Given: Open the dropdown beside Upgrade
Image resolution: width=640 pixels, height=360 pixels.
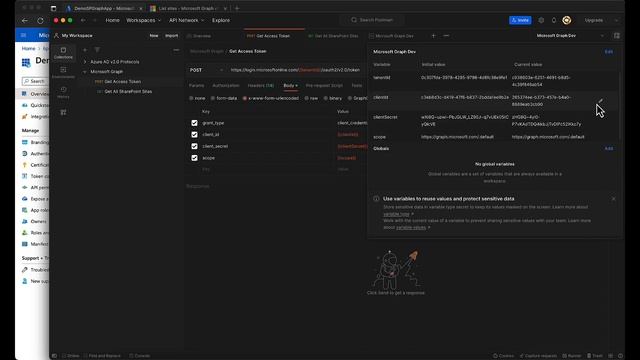Looking at the screenshot, I should click(x=616, y=20).
